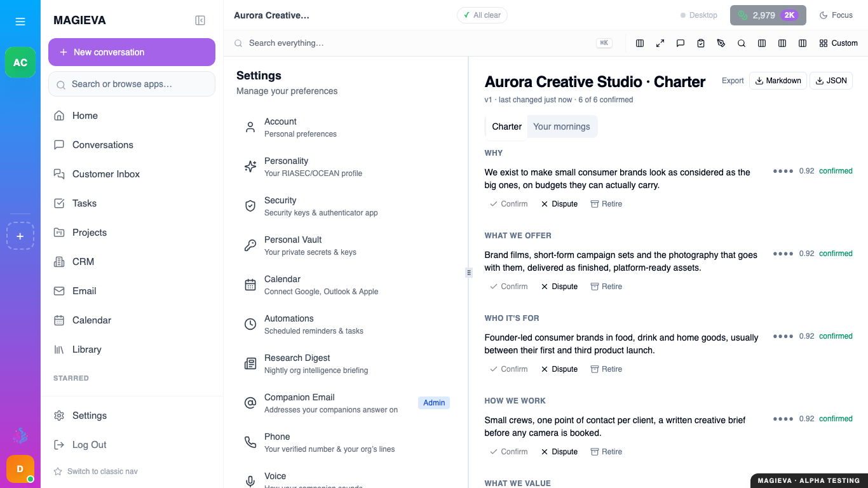868x488 pixels.
Task: Dispute the HOW WE WORK statement
Action: tap(560, 452)
